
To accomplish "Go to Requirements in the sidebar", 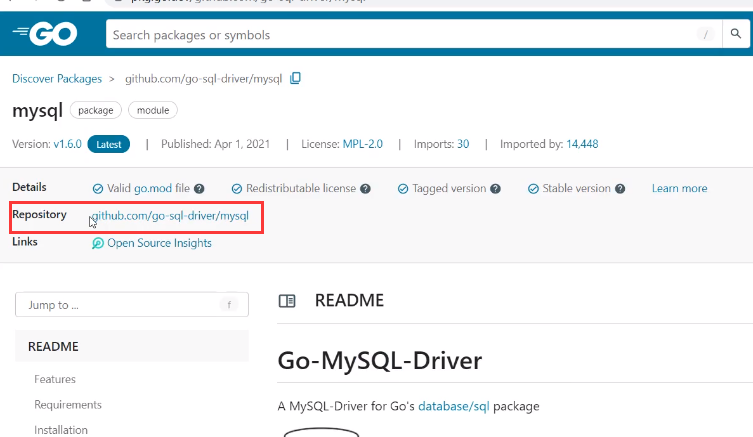I will pos(68,405).
